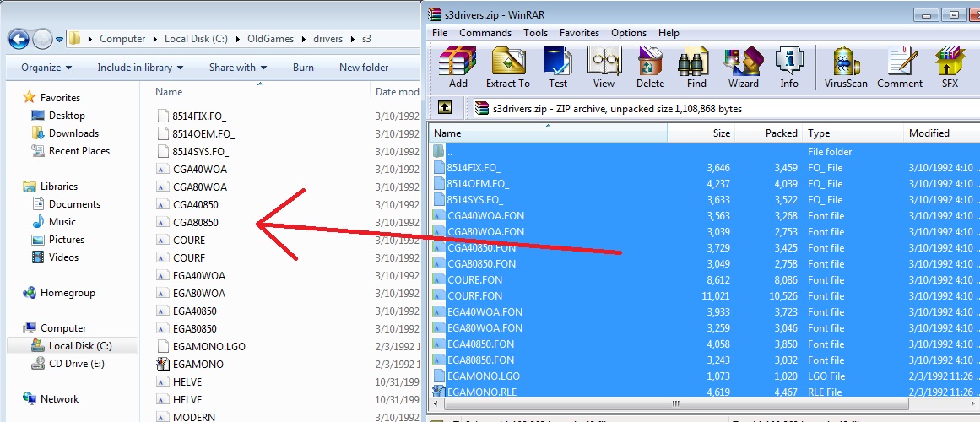Go up one level in WinRAR
This screenshot has width=980, height=422.
click(444, 108)
